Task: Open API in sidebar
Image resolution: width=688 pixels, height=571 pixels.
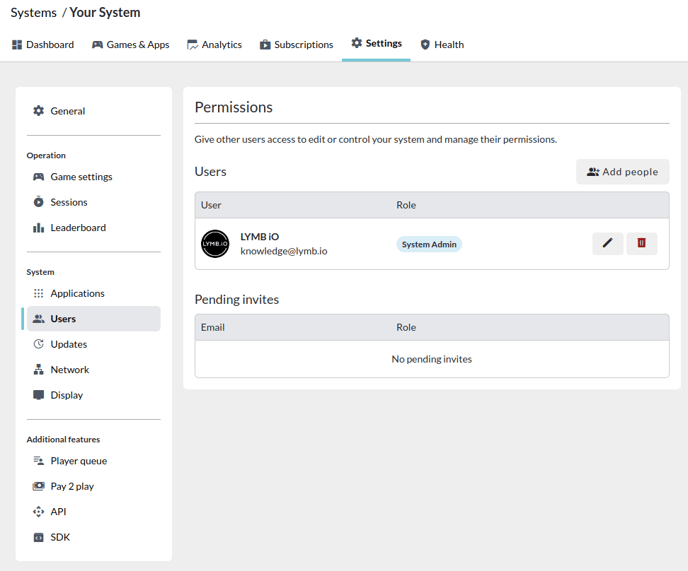Action: 93,512
